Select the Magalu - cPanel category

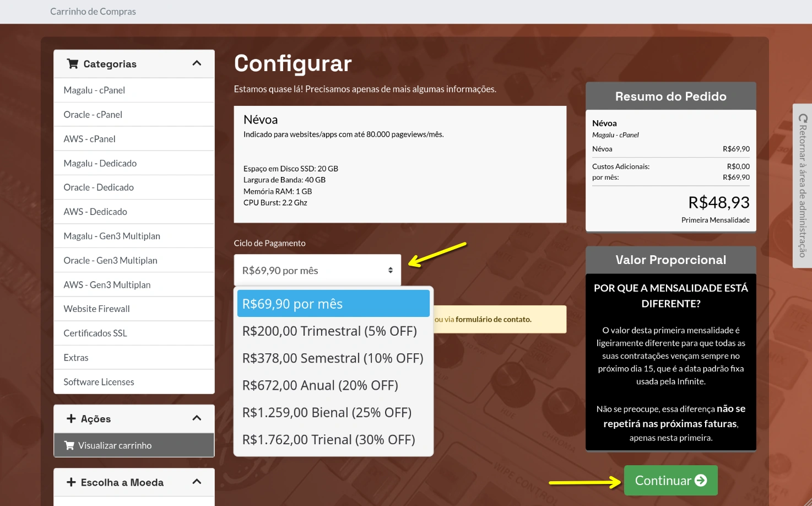[x=94, y=90]
